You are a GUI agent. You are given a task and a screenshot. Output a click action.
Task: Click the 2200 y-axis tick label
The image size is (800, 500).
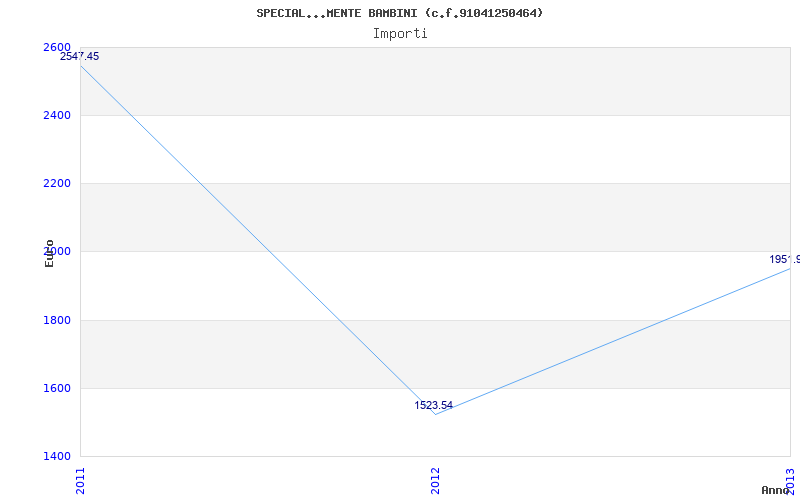(57, 183)
